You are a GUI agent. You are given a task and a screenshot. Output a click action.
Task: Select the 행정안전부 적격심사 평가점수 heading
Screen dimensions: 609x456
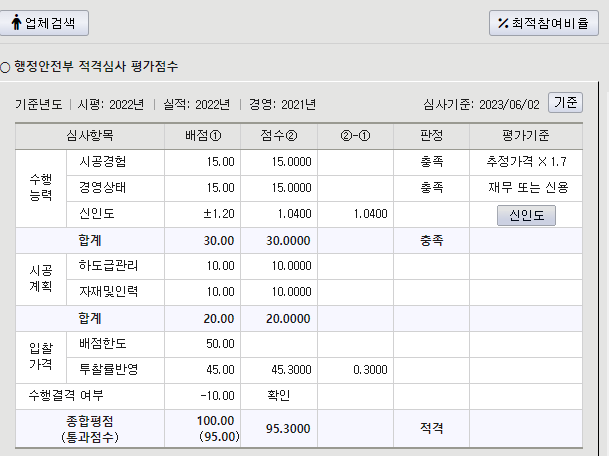[96, 66]
